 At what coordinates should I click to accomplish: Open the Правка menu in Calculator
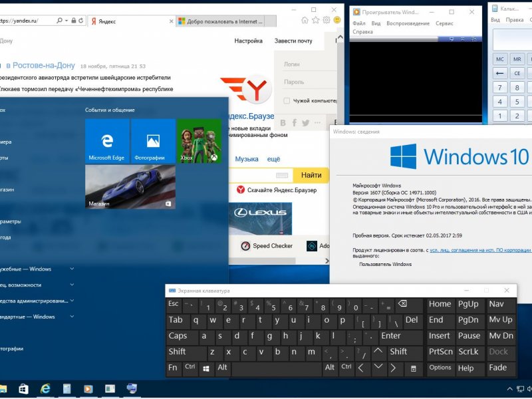tap(514, 20)
